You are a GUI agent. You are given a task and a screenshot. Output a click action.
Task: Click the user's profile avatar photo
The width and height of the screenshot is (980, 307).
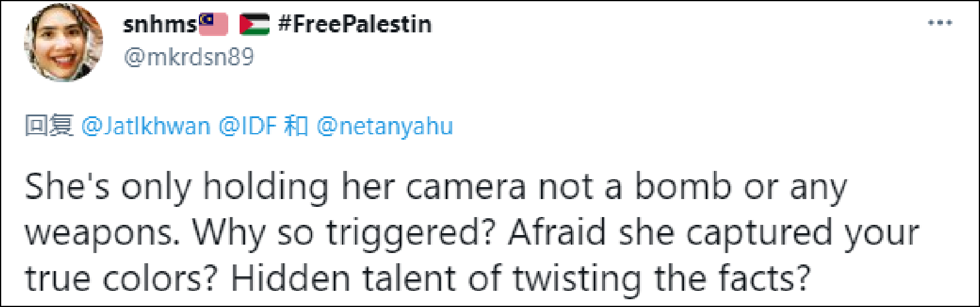pyautogui.click(x=63, y=43)
